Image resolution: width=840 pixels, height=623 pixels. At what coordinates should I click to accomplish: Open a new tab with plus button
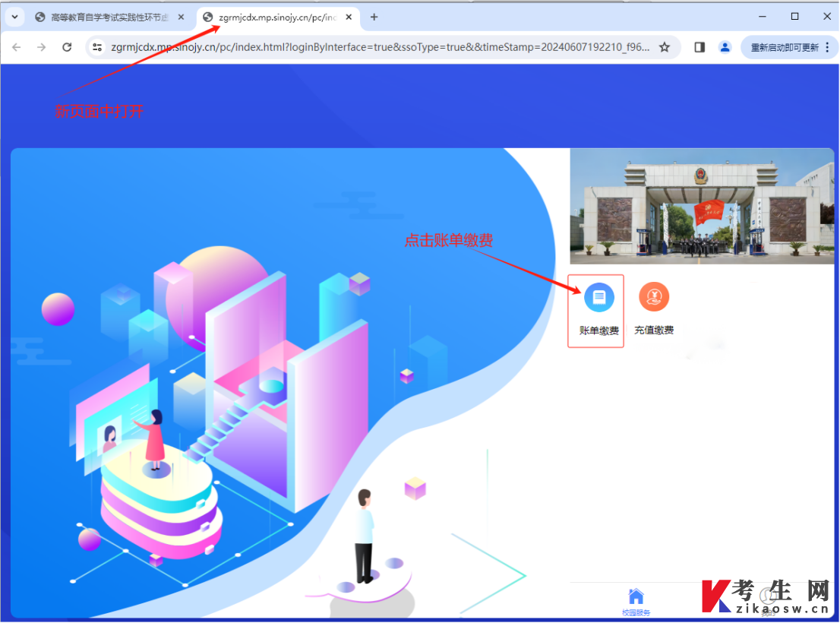374,17
